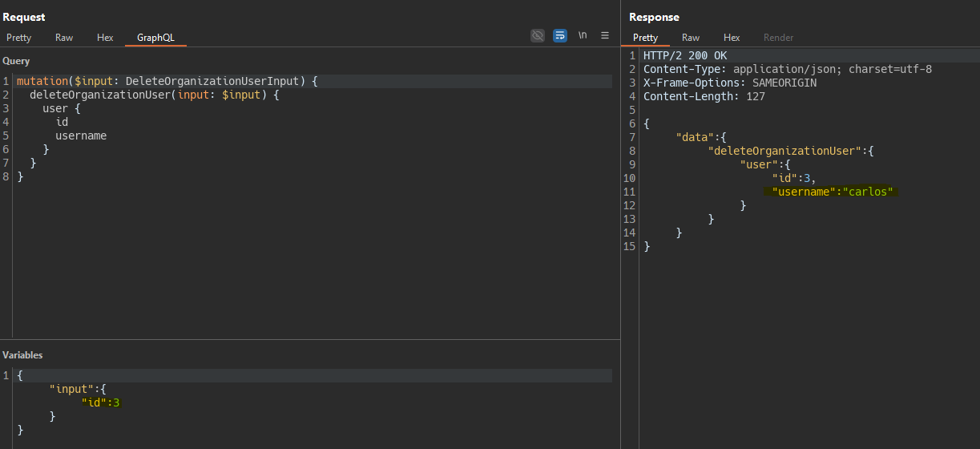Click the Response Render tab
Screen dimensions: 980x449
(x=778, y=38)
